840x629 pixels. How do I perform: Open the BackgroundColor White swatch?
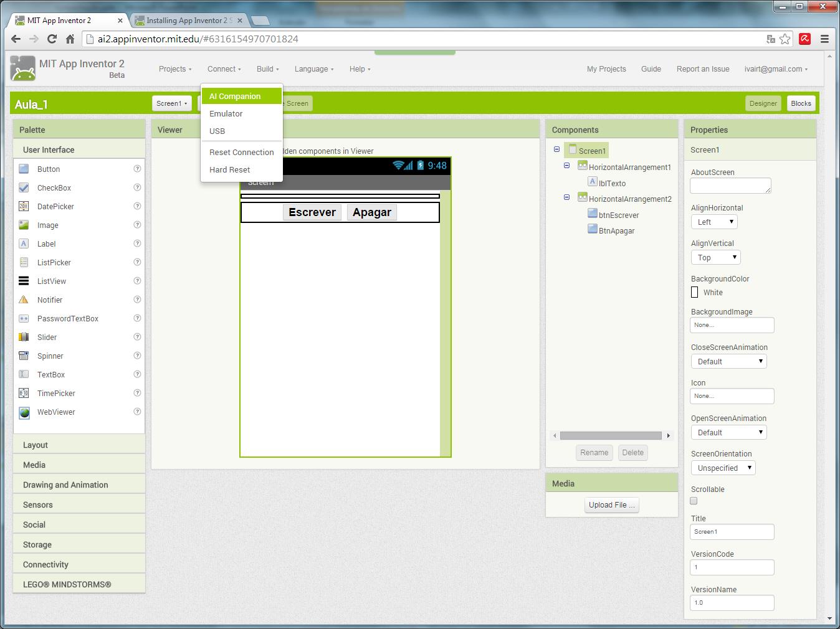pyautogui.click(x=695, y=292)
